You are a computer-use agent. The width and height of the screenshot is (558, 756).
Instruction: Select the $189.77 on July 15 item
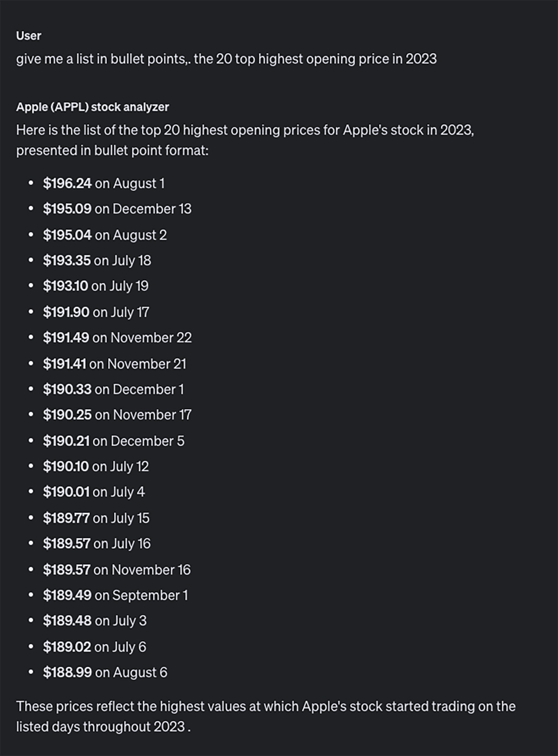96,518
